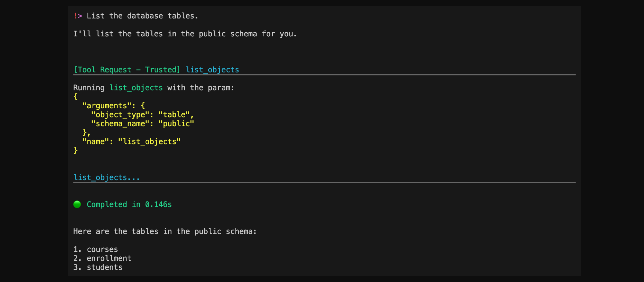The height and width of the screenshot is (282, 644).
Task: Click the divider under the tool request header
Action: pos(324,75)
